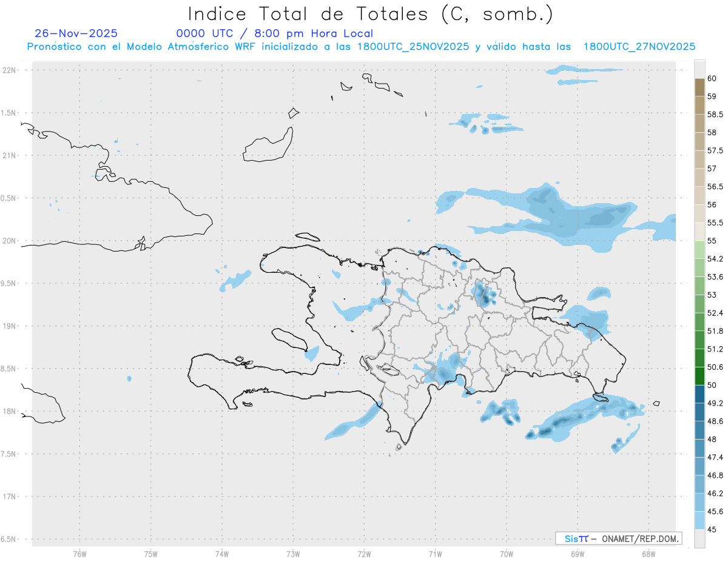Viewport: 728px width, 562px height.
Task: Click colorbar value '46.2'
Action: (x=715, y=493)
